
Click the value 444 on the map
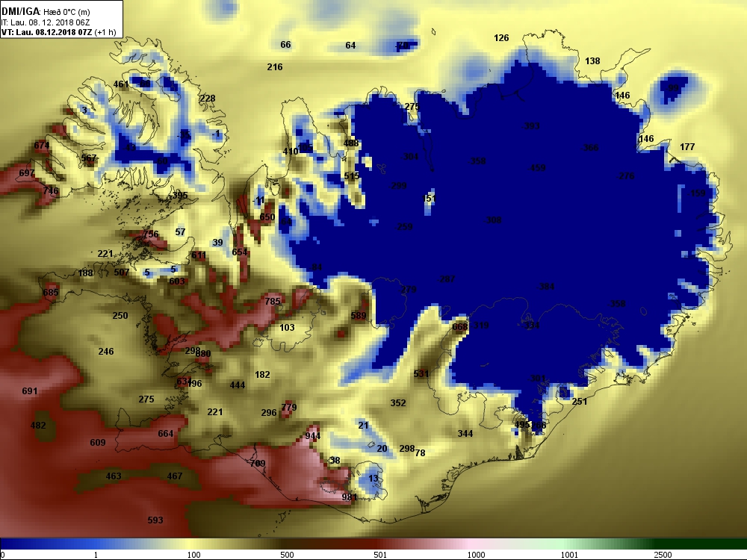[x=238, y=385]
